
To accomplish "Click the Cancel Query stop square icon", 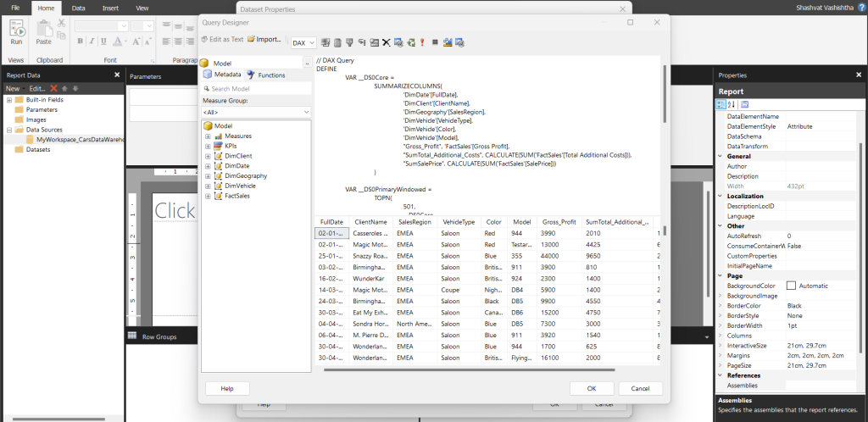I will click(x=435, y=42).
